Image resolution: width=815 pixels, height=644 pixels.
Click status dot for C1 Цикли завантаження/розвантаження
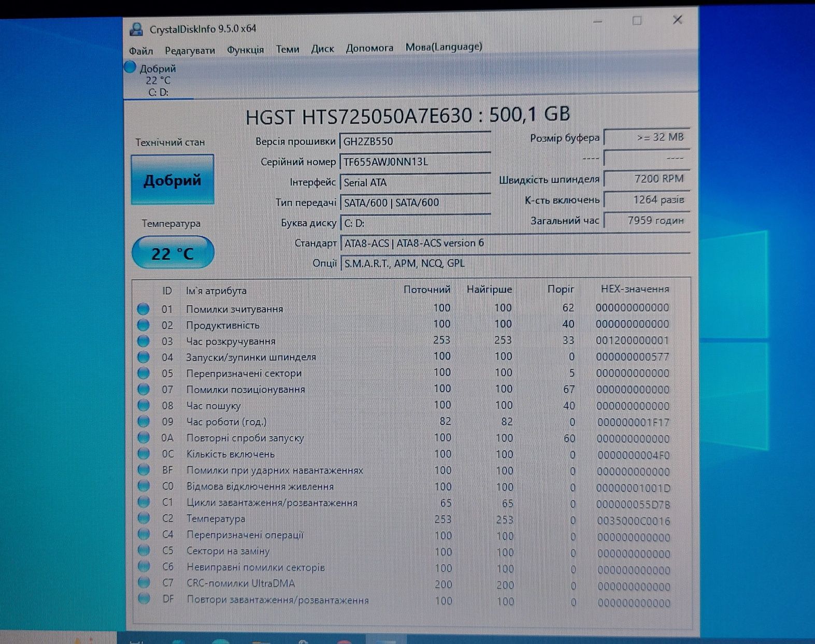(144, 502)
